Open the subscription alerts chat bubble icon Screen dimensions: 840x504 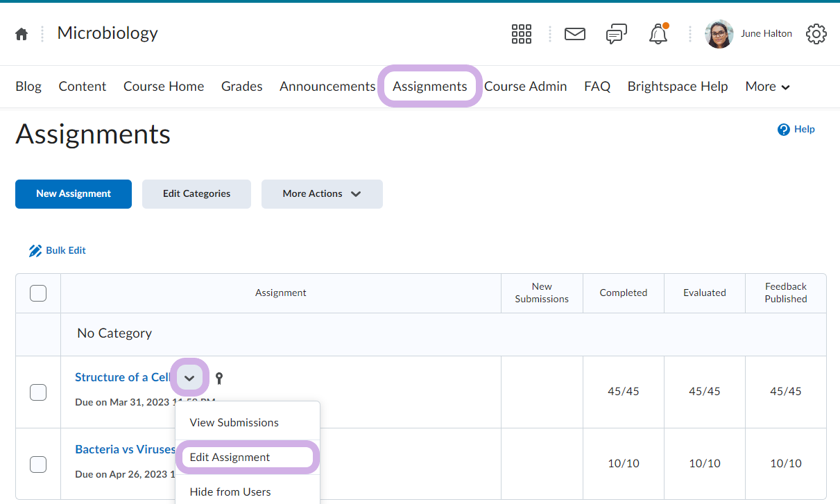pos(616,34)
